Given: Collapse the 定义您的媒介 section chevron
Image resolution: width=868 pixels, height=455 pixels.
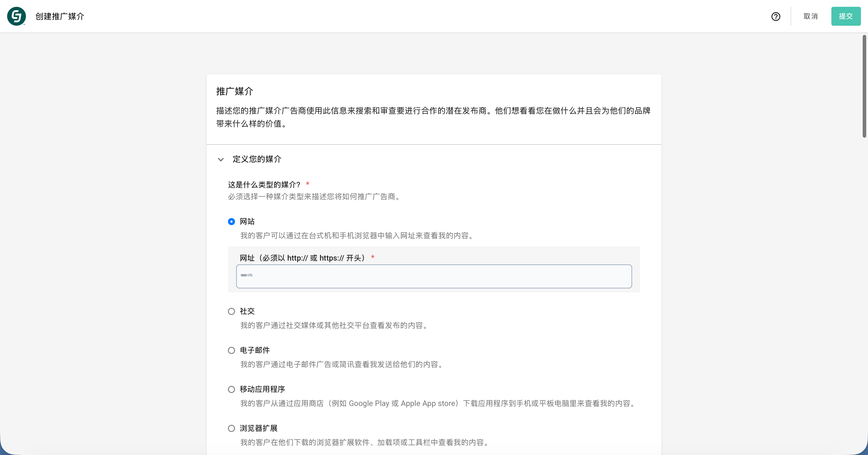Looking at the screenshot, I should click(x=221, y=160).
